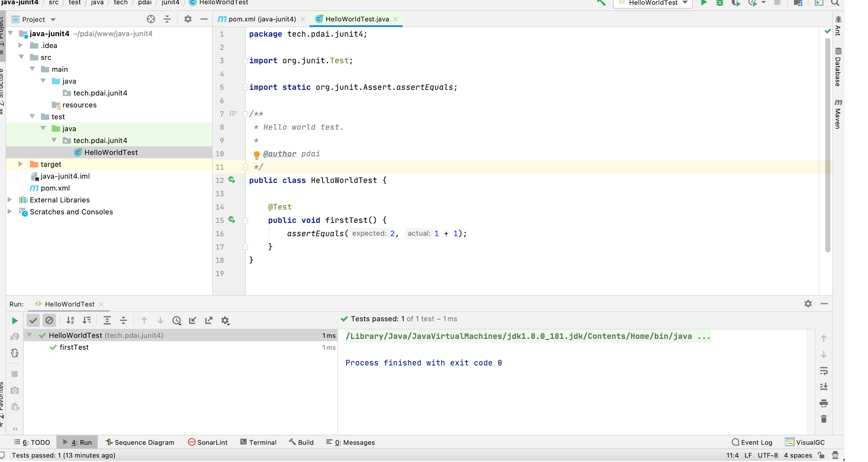Sort tests by duration icon

(x=87, y=320)
